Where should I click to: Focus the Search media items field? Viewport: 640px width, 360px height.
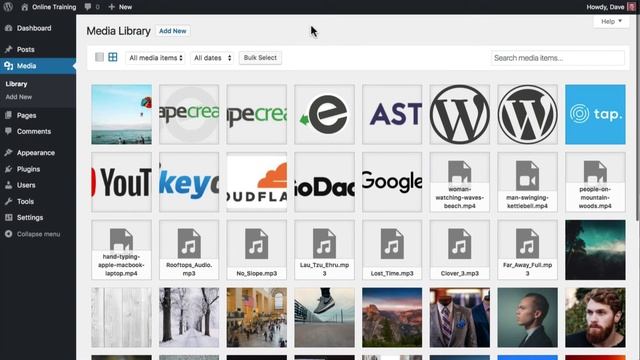click(x=558, y=58)
